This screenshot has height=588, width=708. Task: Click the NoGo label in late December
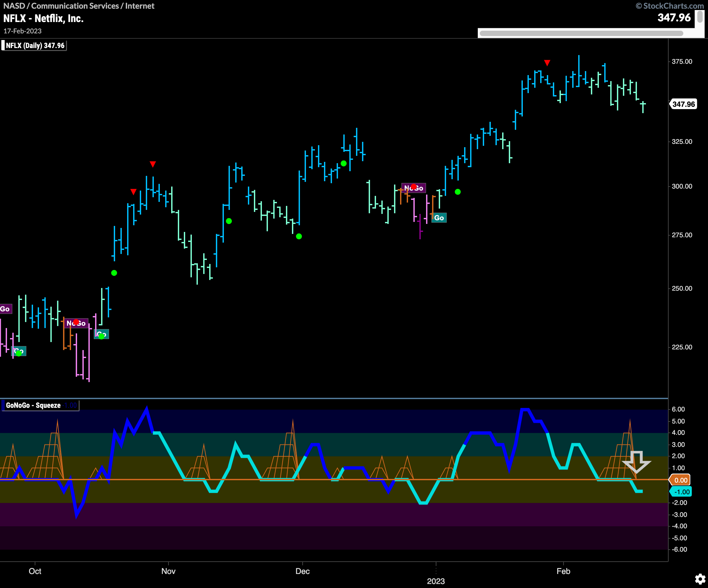click(414, 188)
